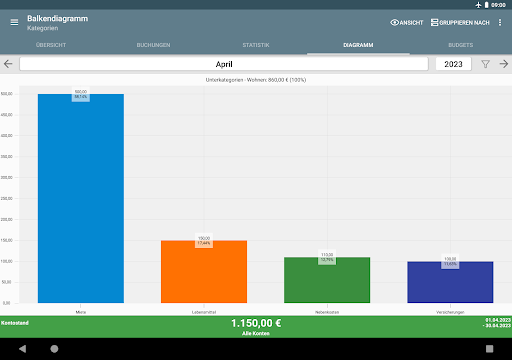This screenshot has height=360, width=512.
Task: Open the filter funnel icon
Action: (485, 64)
